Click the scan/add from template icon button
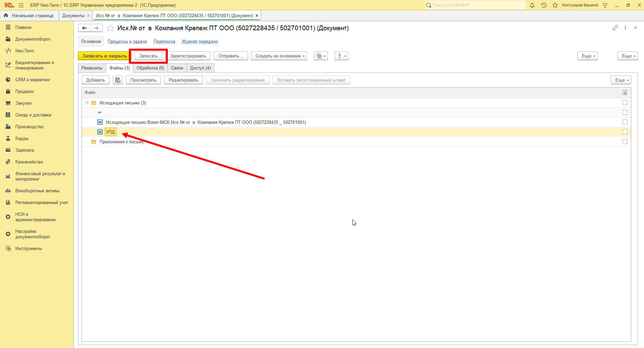This screenshot has height=348, width=644. click(x=118, y=80)
